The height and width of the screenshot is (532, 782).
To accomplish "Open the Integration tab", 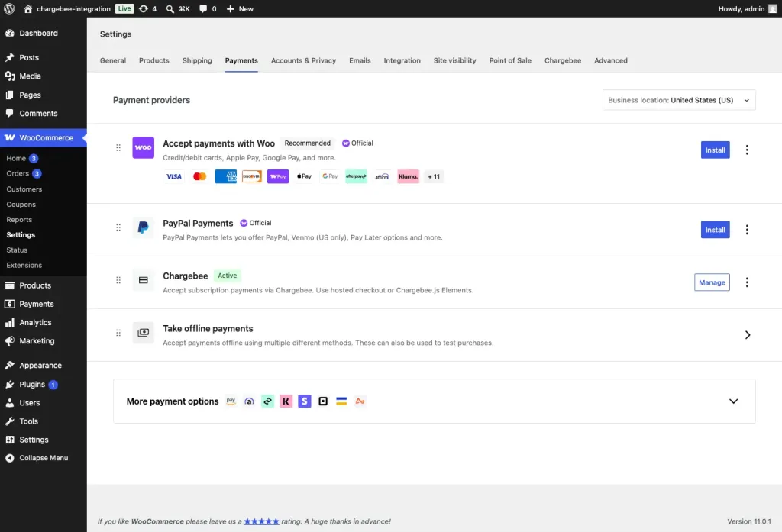I will tap(402, 60).
